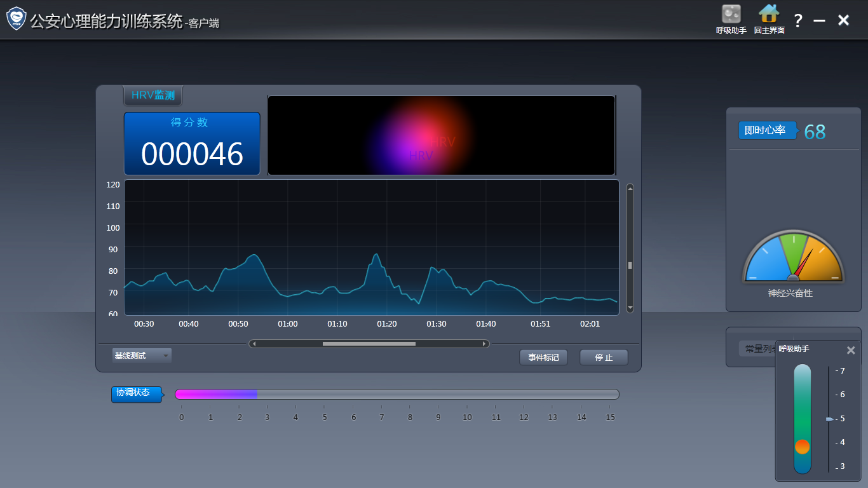Viewport: 868px width, 488px height.
Task: Click the shield app logo in title bar
Action: point(16,19)
